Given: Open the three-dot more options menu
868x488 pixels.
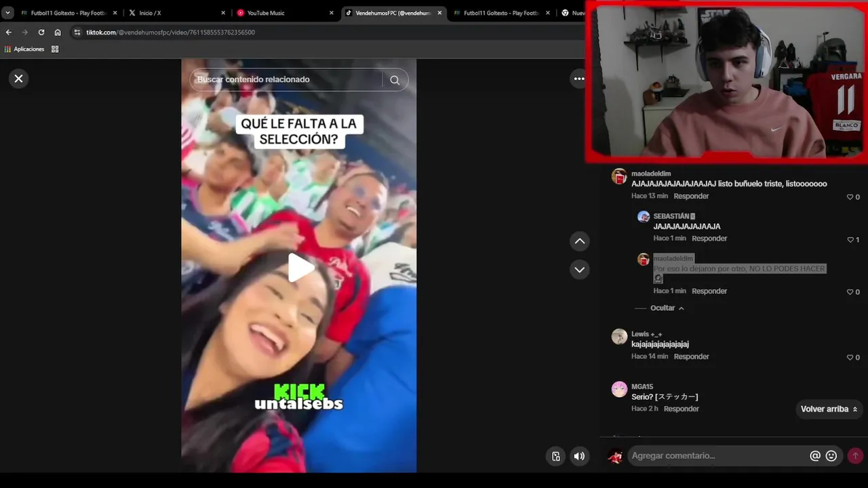Looking at the screenshot, I should click(x=579, y=79).
